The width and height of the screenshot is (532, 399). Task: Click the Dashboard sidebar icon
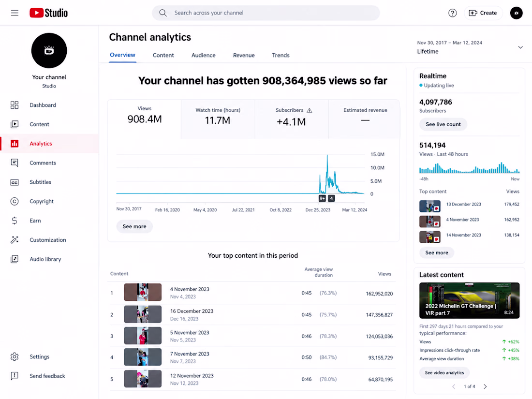point(14,105)
